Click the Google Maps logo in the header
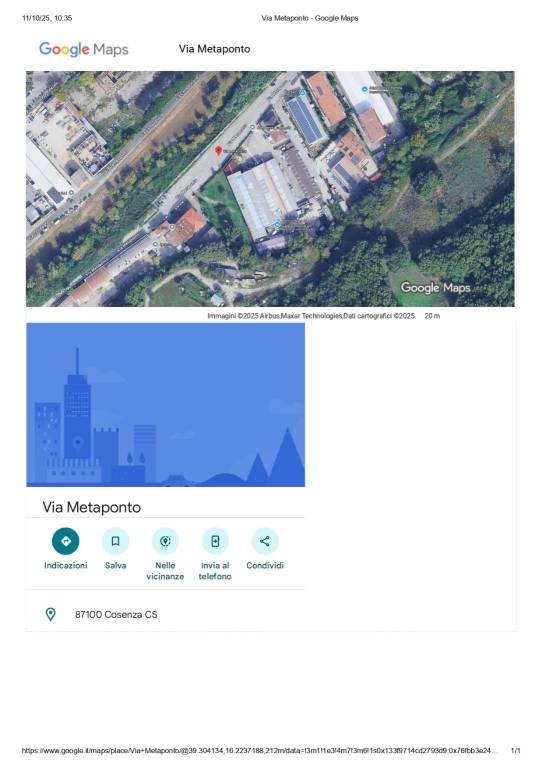 (x=84, y=49)
